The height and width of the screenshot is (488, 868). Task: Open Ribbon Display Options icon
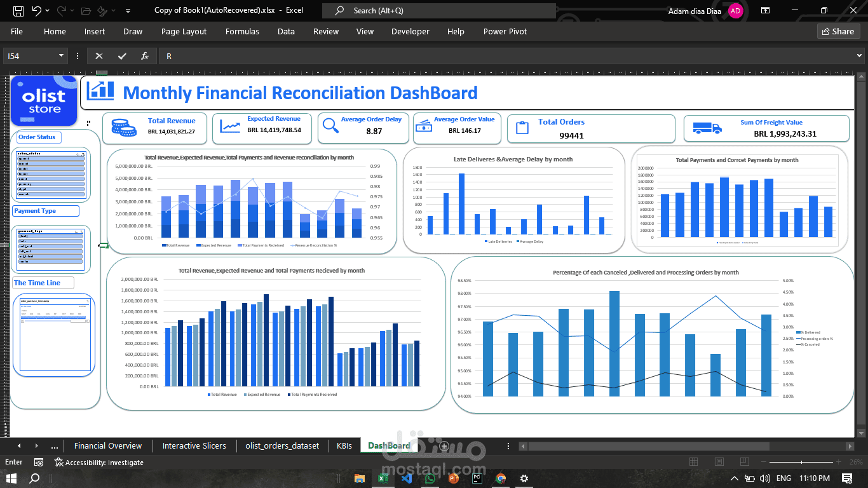point(766,11)
